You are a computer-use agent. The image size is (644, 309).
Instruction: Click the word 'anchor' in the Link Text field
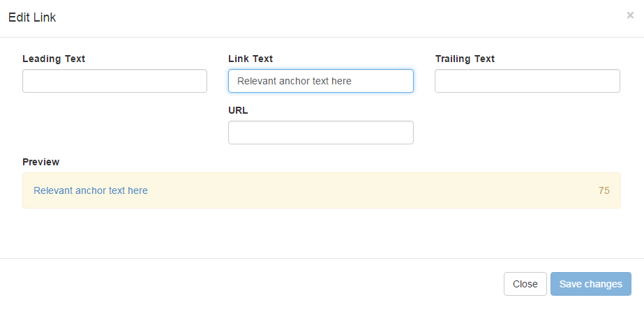click(294, 81)
